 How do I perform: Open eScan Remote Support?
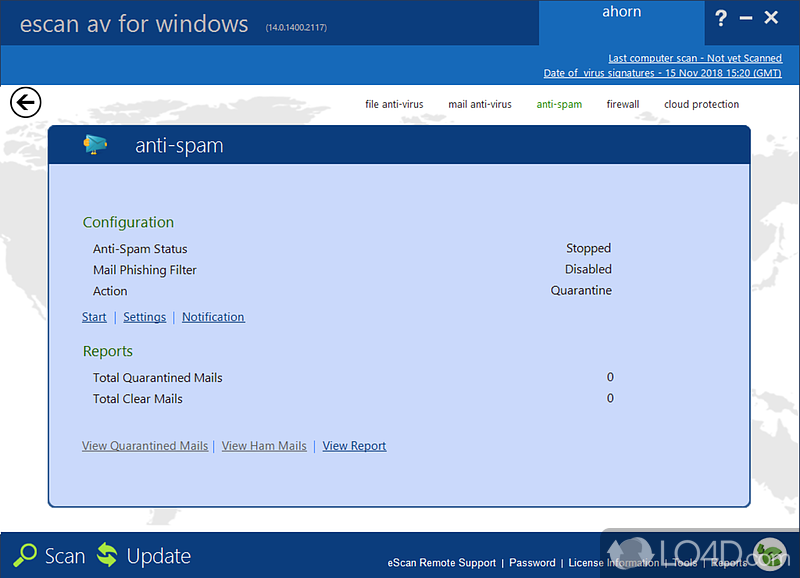click(441, 563)
